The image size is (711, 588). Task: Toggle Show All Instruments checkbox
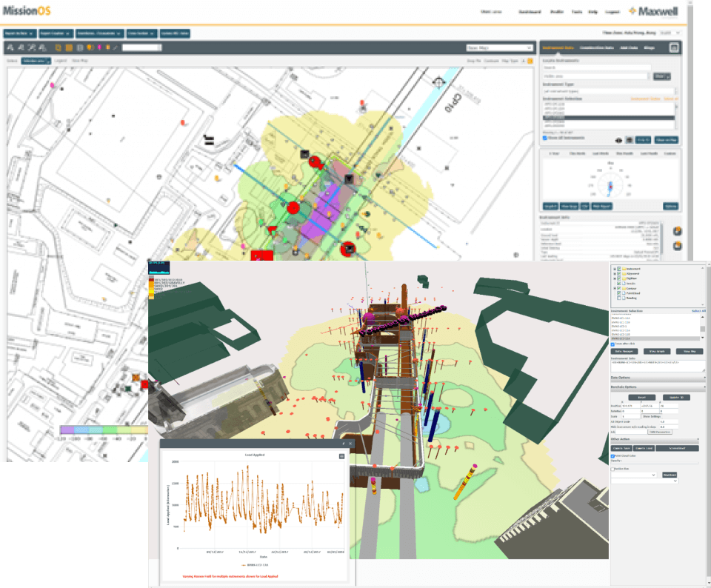tap(544, 138)
